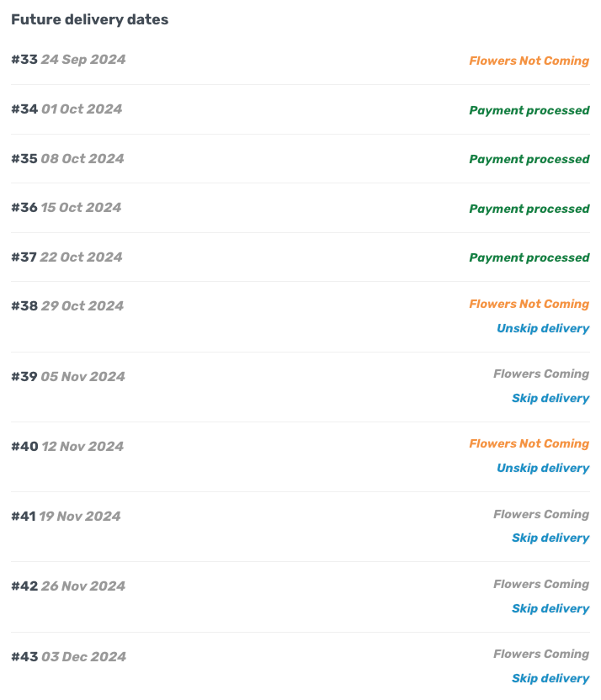Unskip delivery #40 on 12 Nov
The width and height of the screenshot is (601, 700).
[x=543, y=468]
